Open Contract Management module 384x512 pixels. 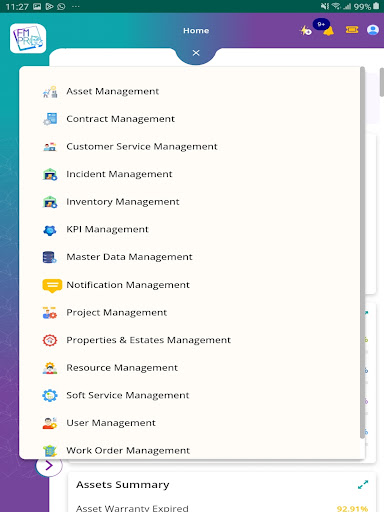[120, 119]
